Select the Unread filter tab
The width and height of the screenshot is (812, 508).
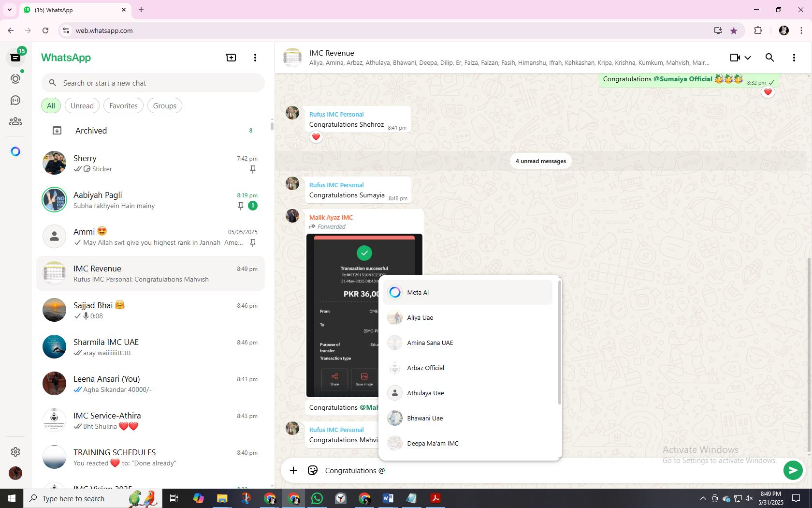[x=82, y=105]
